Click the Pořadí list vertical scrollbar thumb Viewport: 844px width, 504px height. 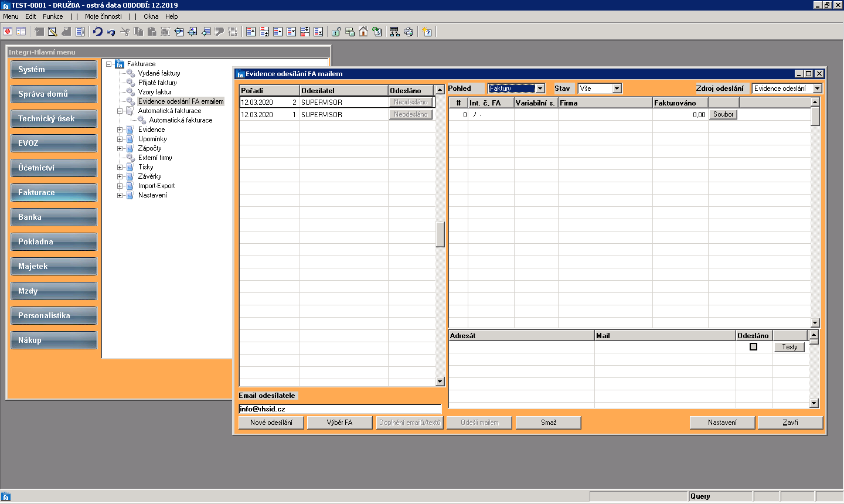point(440,235)
